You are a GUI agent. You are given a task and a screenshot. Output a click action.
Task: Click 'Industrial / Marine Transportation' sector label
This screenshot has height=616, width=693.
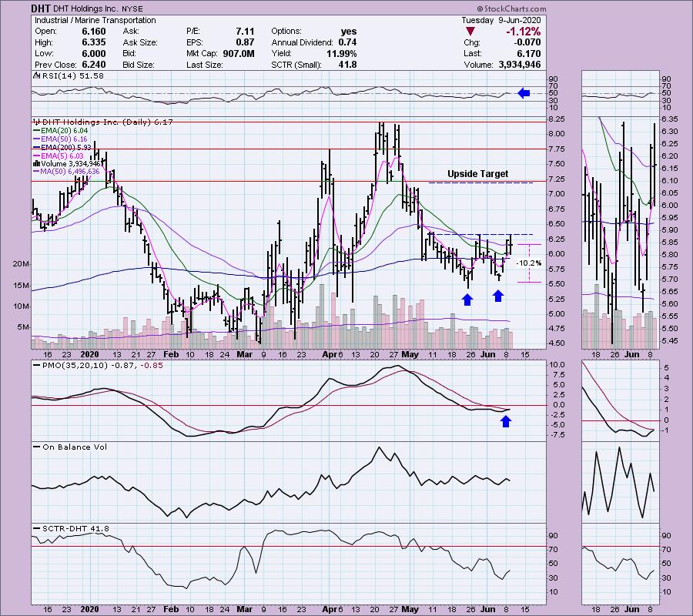(95, 20)
